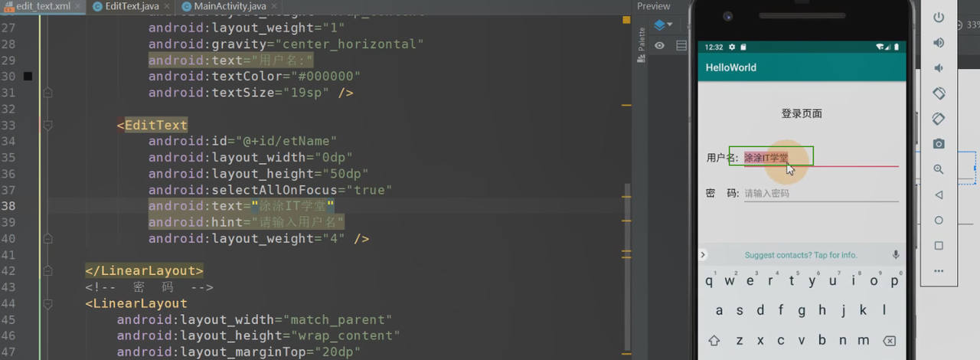The image size is (980, 360).
Task: Click android:selectAllOnFocus="true" on line 37
Action: (x=270, y=190)
